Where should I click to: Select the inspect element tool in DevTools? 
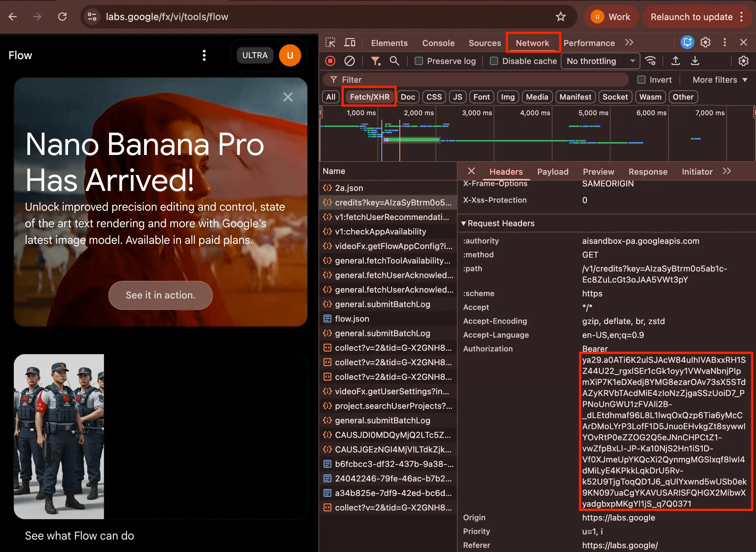[330, 42]
